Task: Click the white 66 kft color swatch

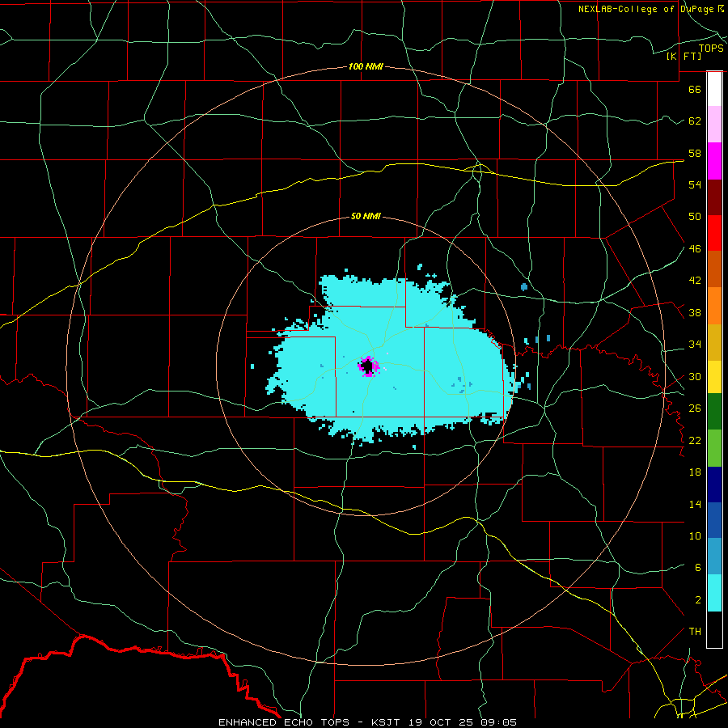Action: tap(714, 89)
